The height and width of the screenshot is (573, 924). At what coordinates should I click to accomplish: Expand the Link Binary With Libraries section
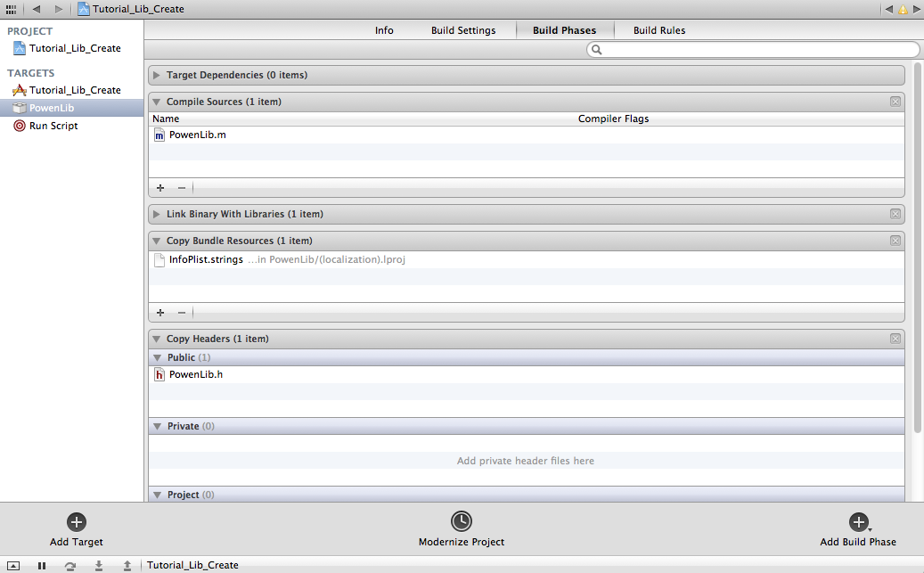[156, 214]
